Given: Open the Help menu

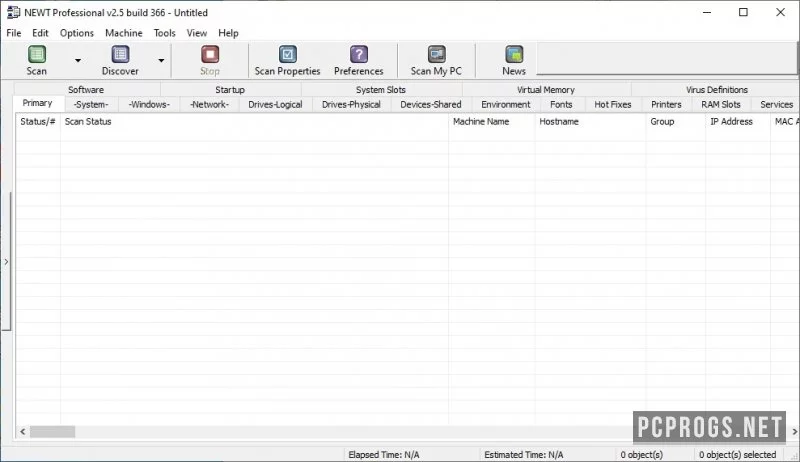Looking at the screenshot, I should coord(229,33).
